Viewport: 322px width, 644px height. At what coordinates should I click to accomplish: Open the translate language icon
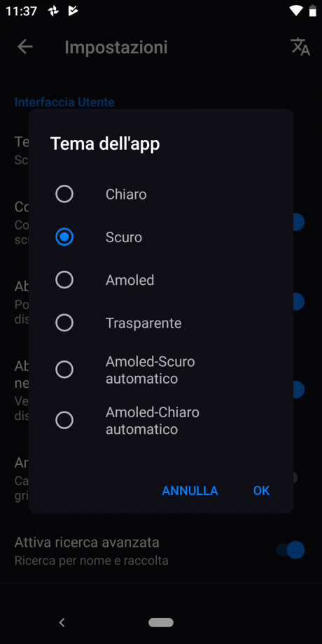click(300, 47)
